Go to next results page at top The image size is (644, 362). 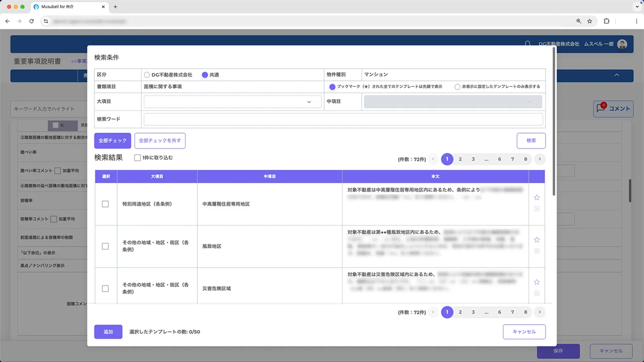[x=540, y=159]
